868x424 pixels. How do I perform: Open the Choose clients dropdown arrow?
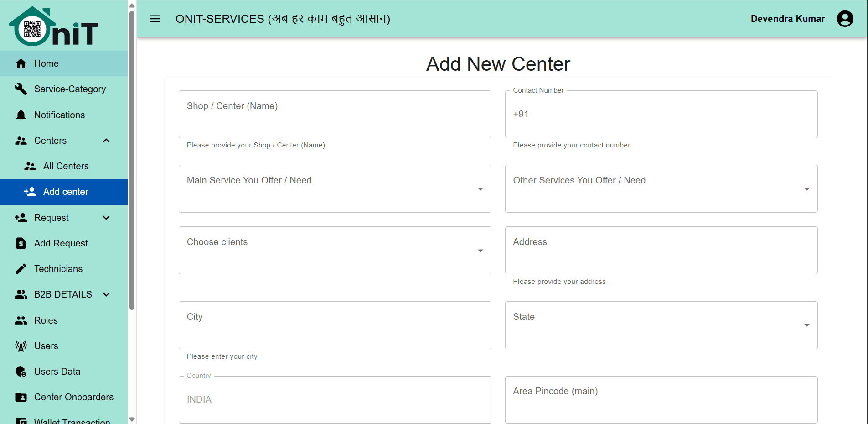[x=480, y=251]
